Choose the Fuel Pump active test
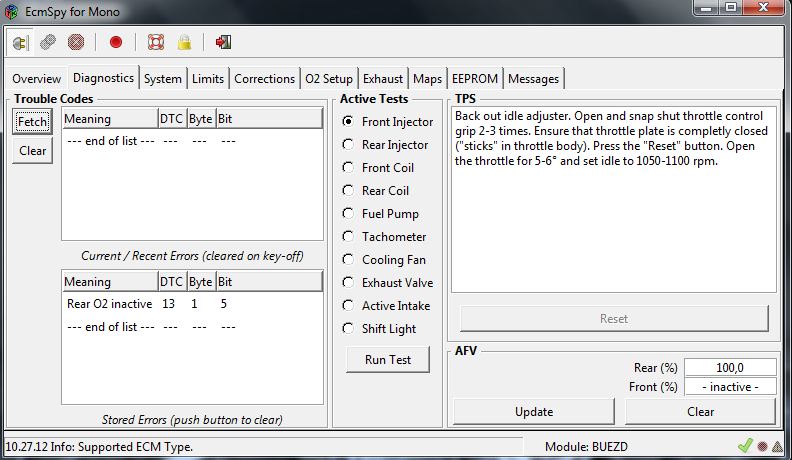792x460 pixels. click(348, 214)
